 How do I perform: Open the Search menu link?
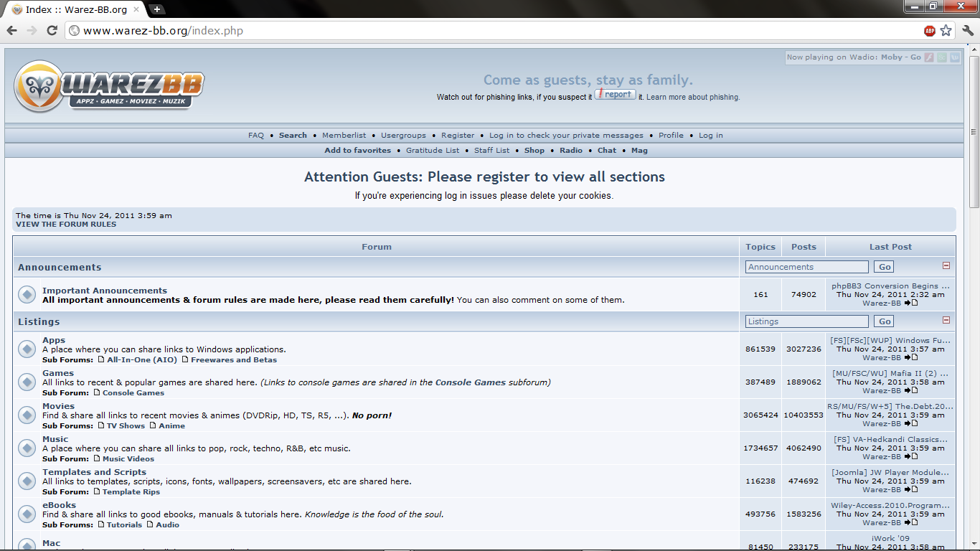tap(293, 136)
